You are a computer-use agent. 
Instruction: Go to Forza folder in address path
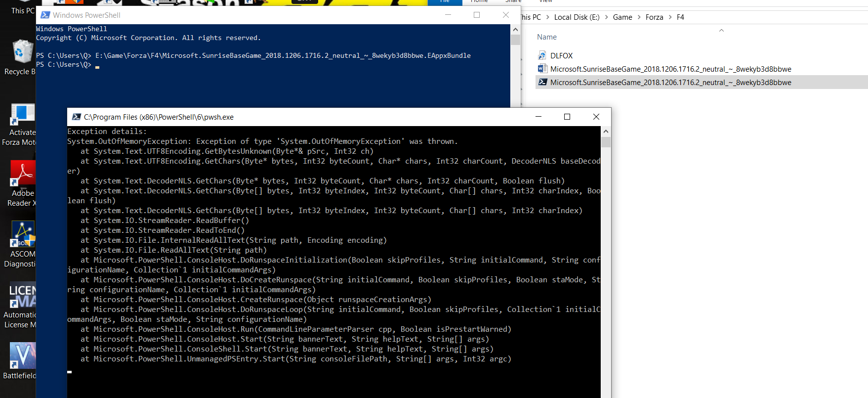pos(654,17)
